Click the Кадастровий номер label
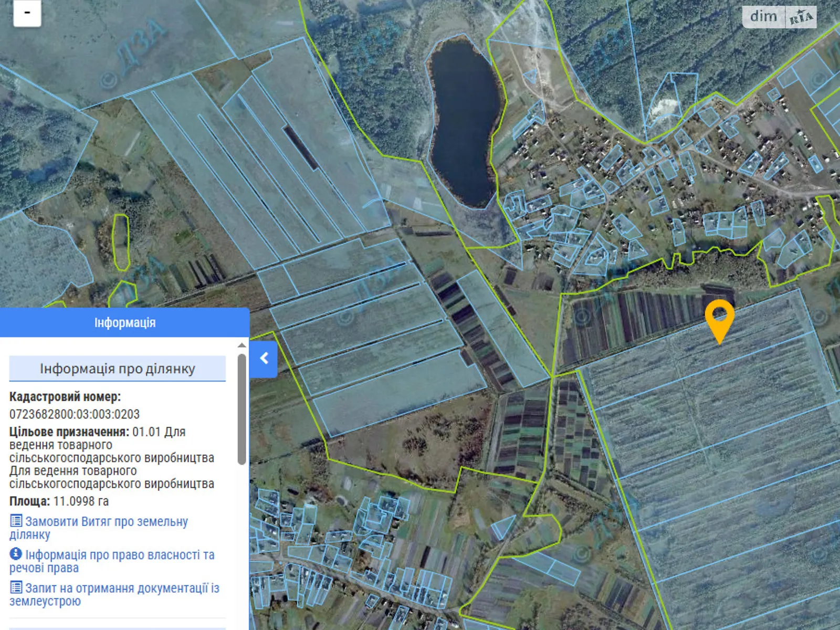The height and width of the screenshot is (630, 840). (x=65, y=397)
